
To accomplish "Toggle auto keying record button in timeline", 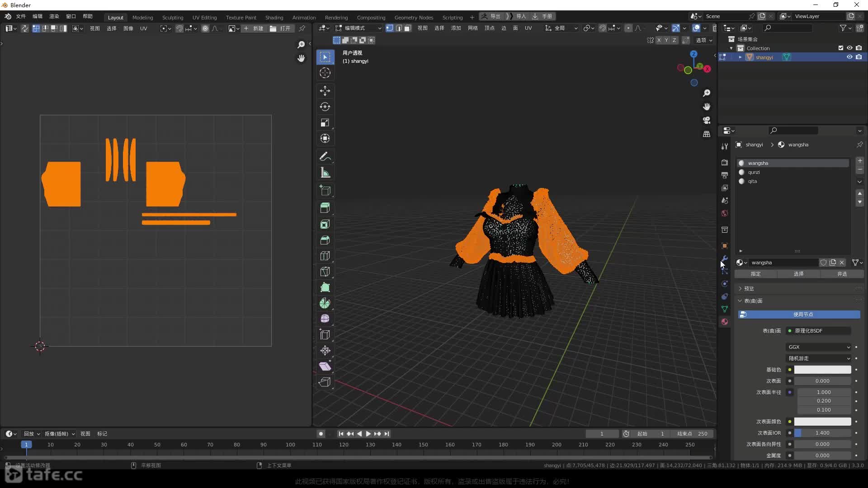I will (321, 434).
